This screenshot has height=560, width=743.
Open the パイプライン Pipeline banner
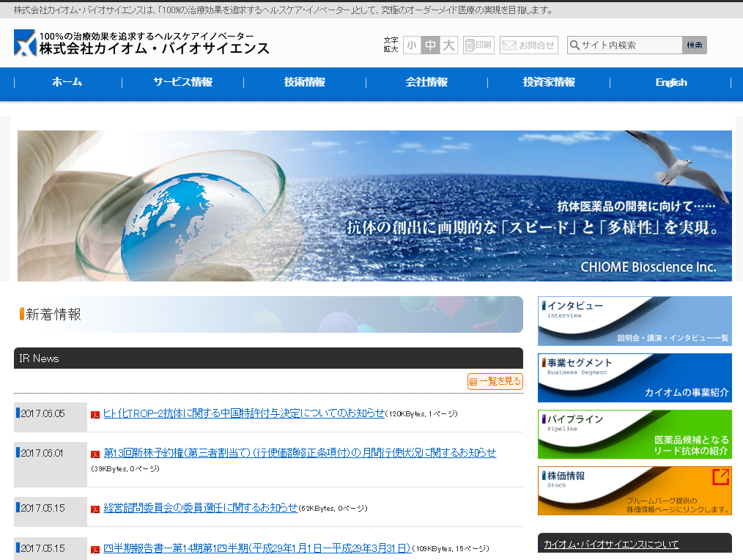click(x=635, y=435)
